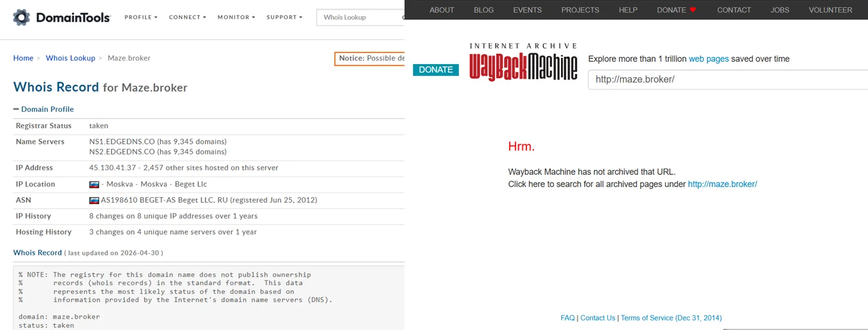868x330 pixels.
Task: Click the Wayback Machine logo
Action: tap(524, 62)
